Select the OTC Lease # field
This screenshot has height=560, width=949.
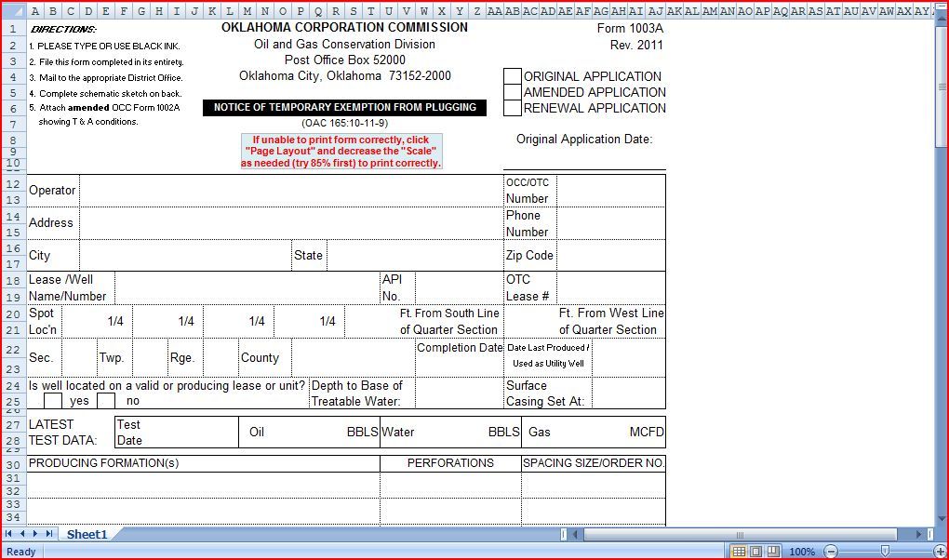pos(610,288)
